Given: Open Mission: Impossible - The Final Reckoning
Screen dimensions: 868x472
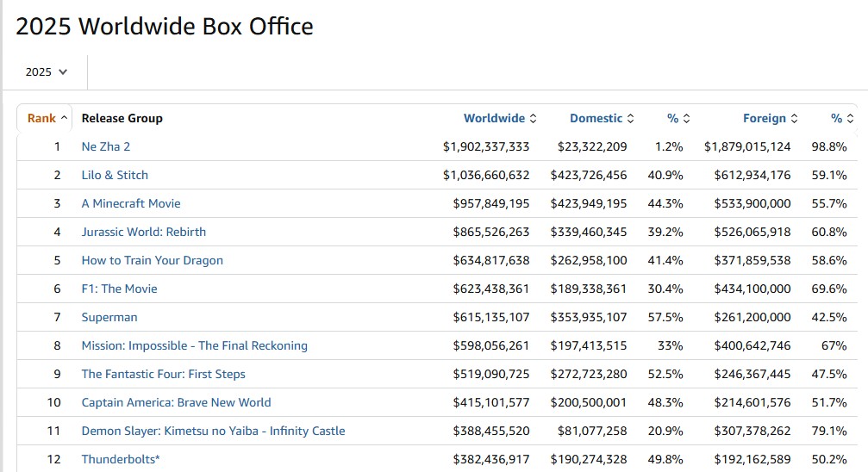Looking at the screenshot, I should [x=194, y=346].
